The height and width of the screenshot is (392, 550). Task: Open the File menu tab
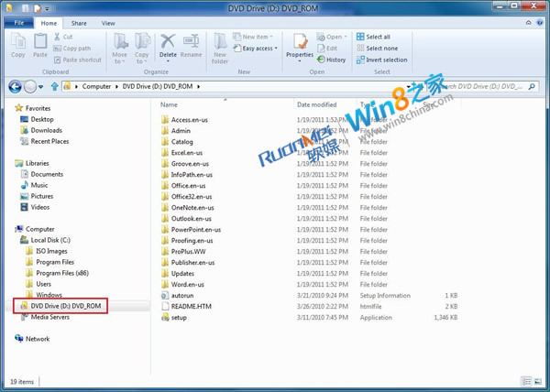(19, 23)
